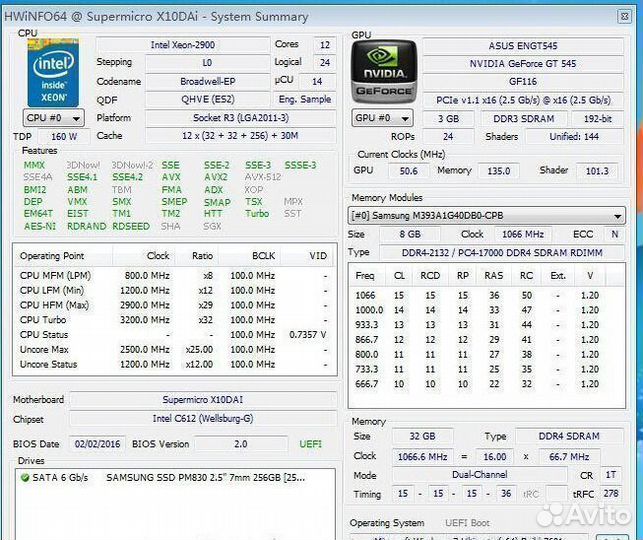Viewport: 643px width, 540px height.
Task: Click the DDR4-2132 / PC4-17000 type field
Action: [x=502, y=253]
